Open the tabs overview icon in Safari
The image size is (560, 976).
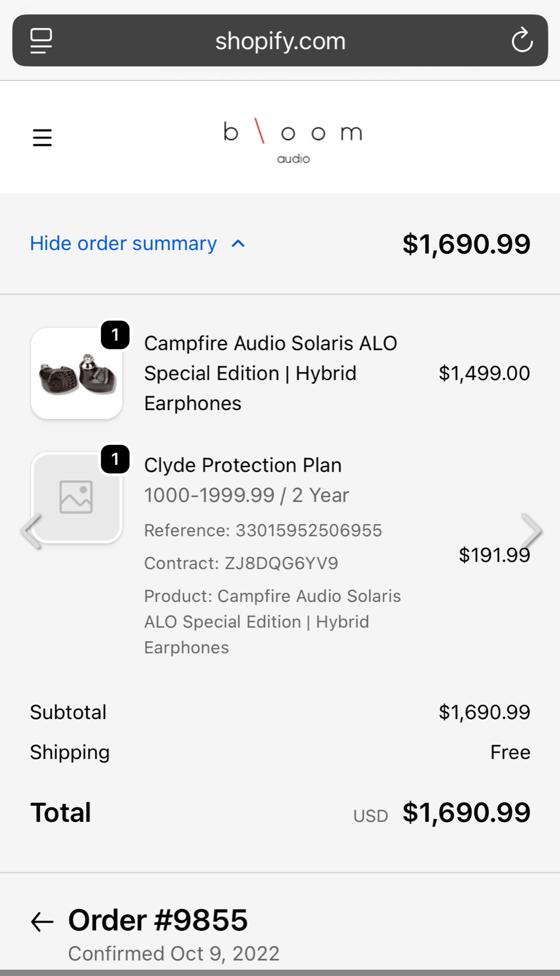(x=42, y=40)
